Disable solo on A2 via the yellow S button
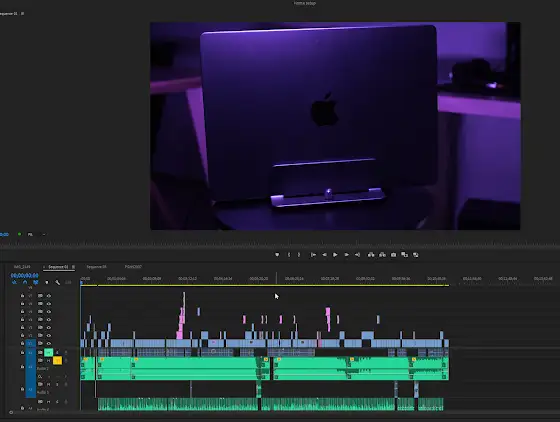Viewport: 560px width, 422px height. (x=57, y=361)
